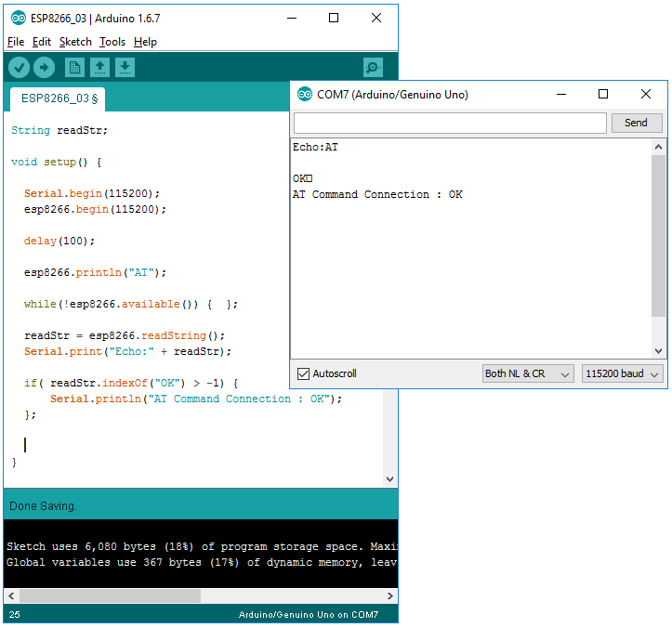Click the 'Global variables use 367 bytes' line
The width and height of the screenshot is (672, 628).
click(x=201, y=562)
